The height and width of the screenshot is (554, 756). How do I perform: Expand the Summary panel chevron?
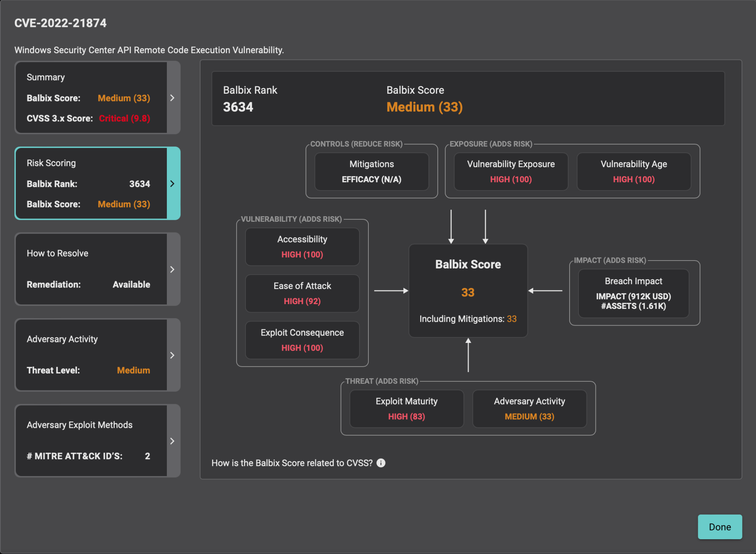point(172,98)
